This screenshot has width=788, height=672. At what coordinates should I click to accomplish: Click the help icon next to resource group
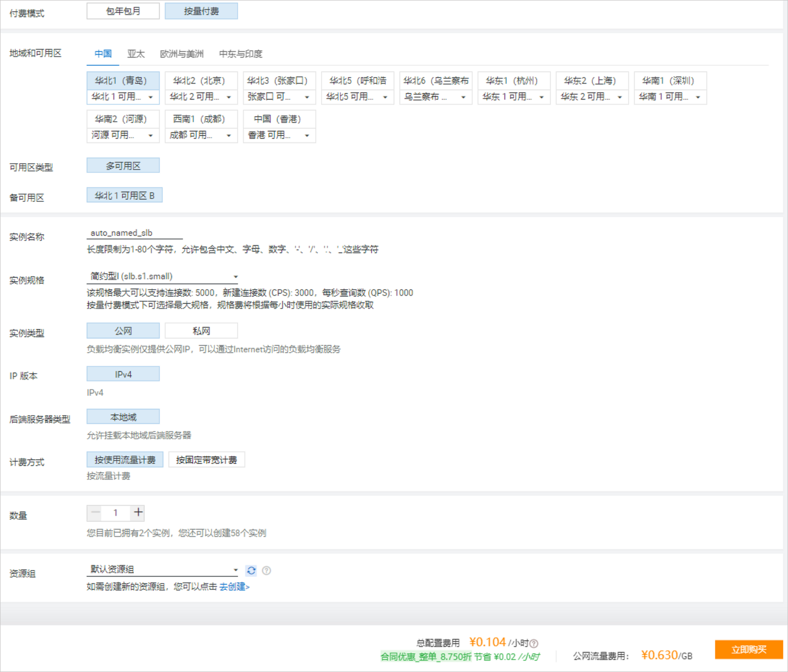click(x=267, y=570)
